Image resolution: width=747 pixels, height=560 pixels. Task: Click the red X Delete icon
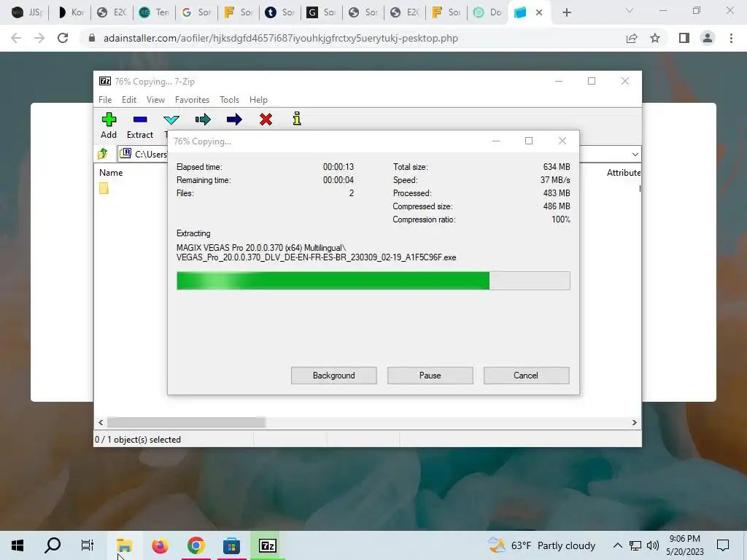tap(266, 119)
